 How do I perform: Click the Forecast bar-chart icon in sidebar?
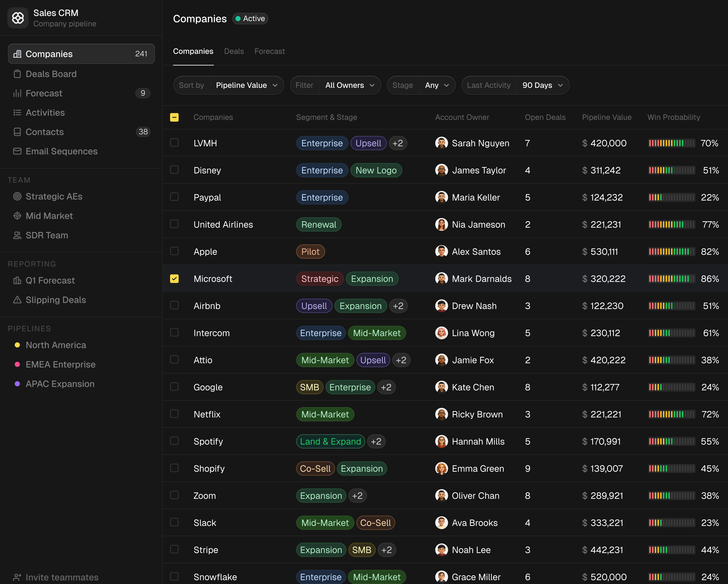coord(17,93)
